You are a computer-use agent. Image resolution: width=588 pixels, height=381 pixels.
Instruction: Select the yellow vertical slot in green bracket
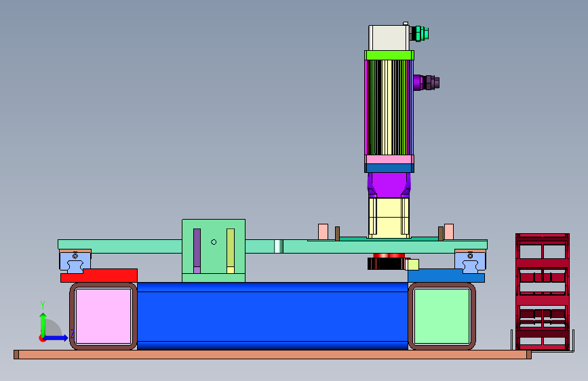pos(231,251)
